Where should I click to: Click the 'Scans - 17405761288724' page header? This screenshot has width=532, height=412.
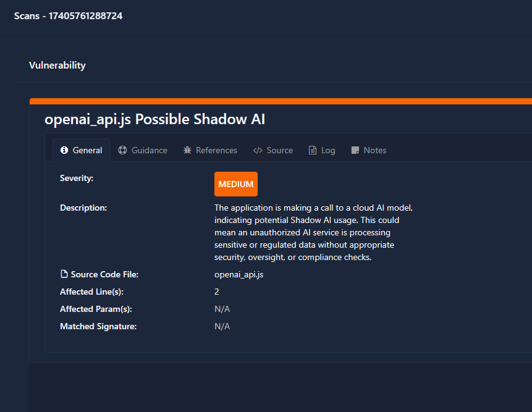tap(68, 16)
